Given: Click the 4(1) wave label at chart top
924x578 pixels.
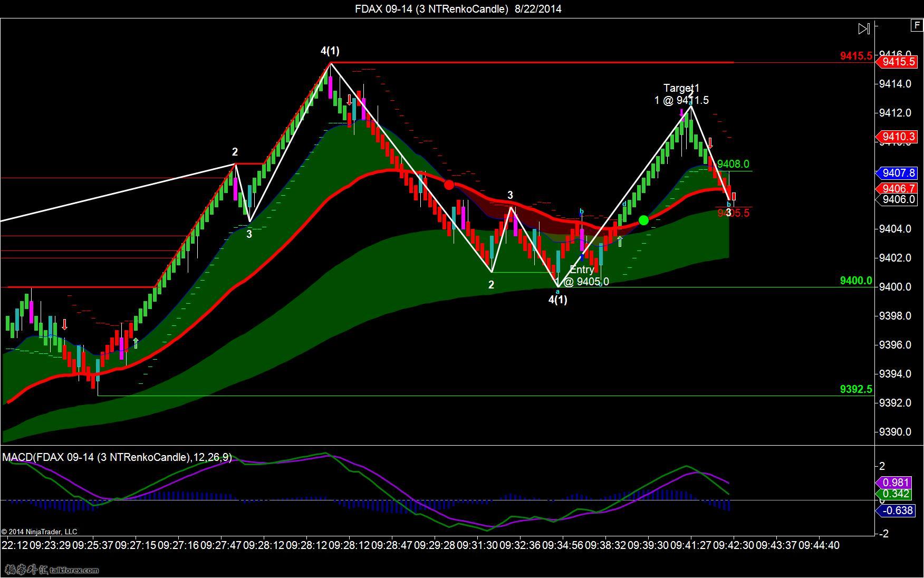Looking at the screenshot, I should [x=330, y=51].
